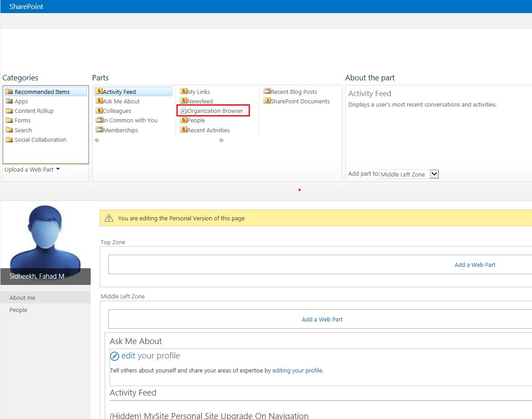Image resolution: width=532 pixels, height=419 pixels.
Task: Click Add a Web Part in Top Zone
Action: tap(475, 265)
